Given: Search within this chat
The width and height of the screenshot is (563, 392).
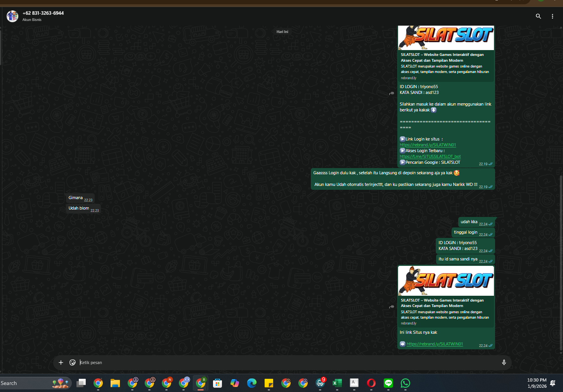Looking at the screenshot, I should (x=538, y=16).
